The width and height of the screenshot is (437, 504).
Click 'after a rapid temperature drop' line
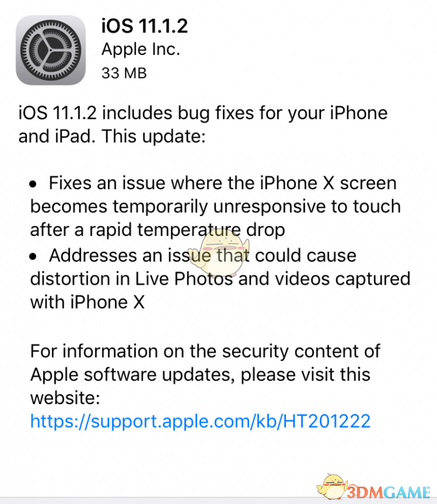click(157, 230)
